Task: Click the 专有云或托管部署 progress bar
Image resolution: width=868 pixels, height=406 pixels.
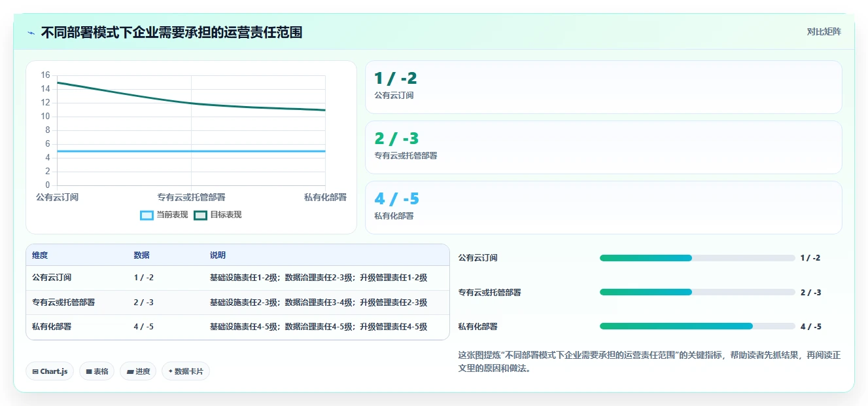Action: click(697, 292)
